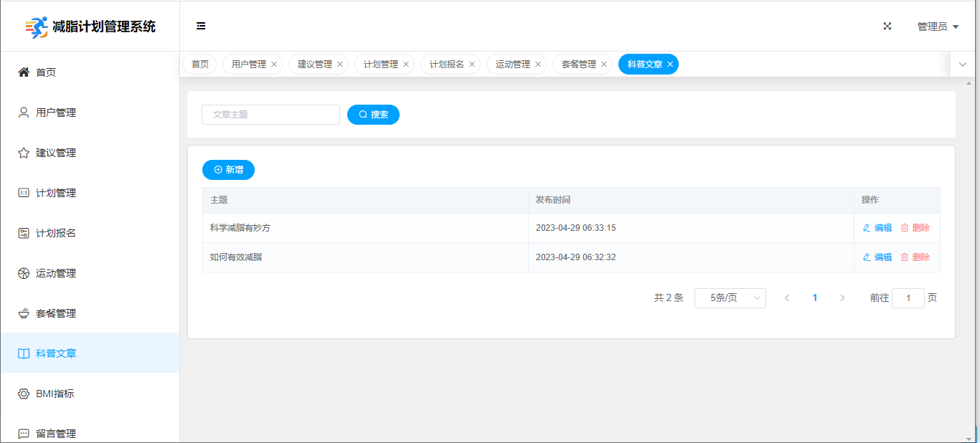
Task: Expand the 管理员 user dropdown
Action: click(x=938, y=27)
